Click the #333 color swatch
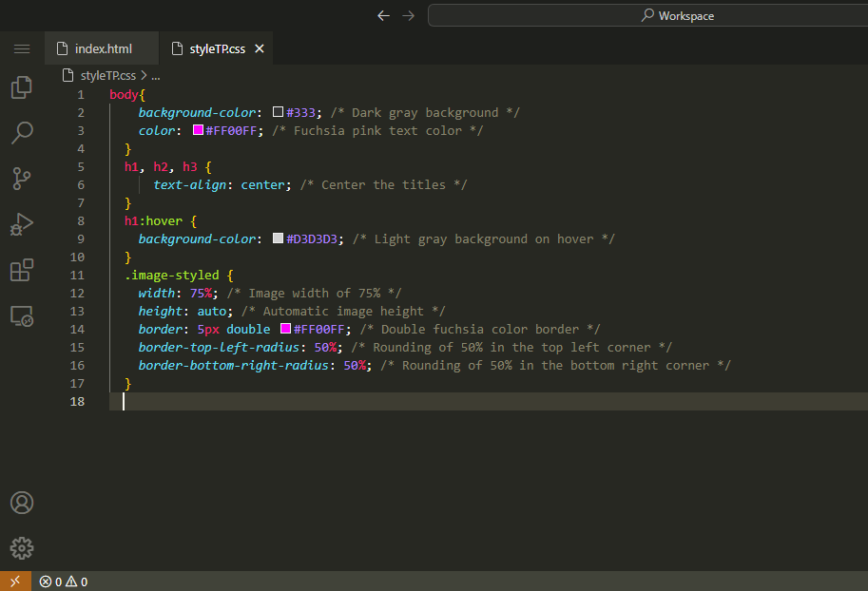The height and width of the screenshot is (591, 868). [x=279, y=112]
